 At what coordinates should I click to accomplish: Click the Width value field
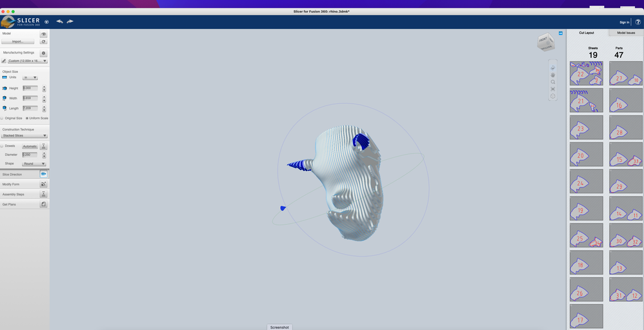[30, 98]
